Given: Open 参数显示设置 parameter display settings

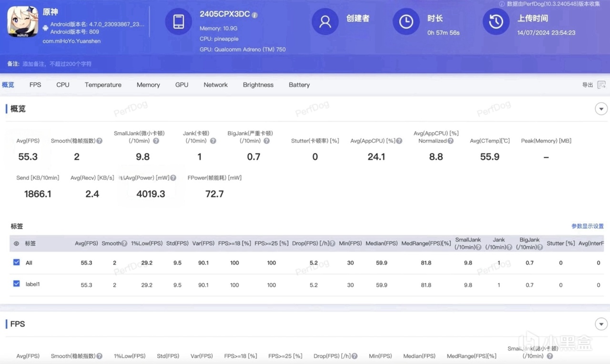Looking at the screenshot, I should 587,226.
